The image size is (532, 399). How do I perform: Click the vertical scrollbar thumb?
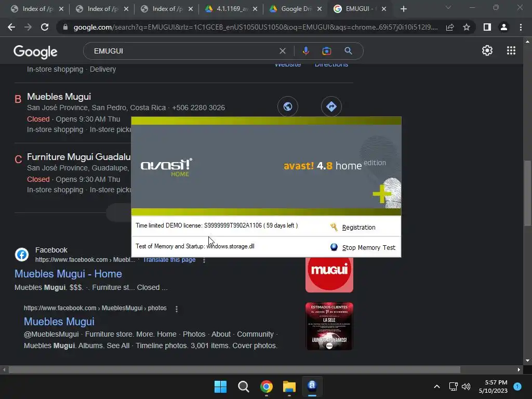(x=527, y=193)
